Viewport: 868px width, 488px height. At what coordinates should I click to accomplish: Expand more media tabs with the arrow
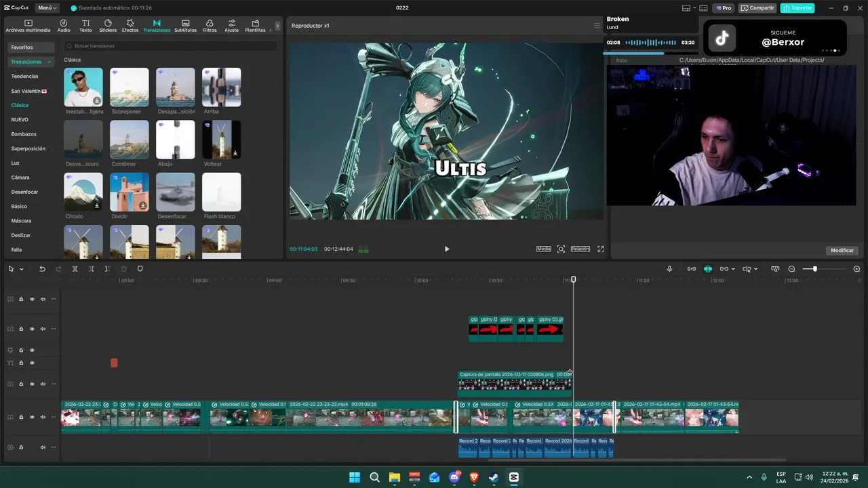point(277,26)
